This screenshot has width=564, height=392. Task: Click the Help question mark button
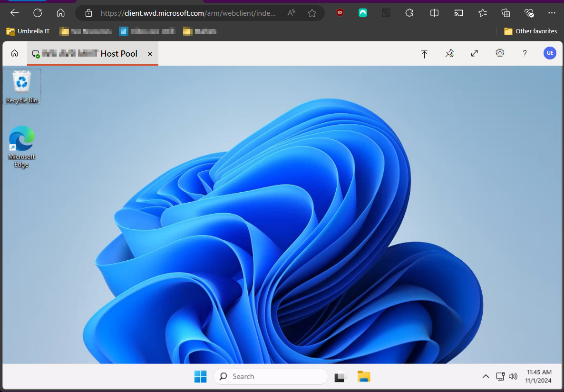click(x=525, y=53)
